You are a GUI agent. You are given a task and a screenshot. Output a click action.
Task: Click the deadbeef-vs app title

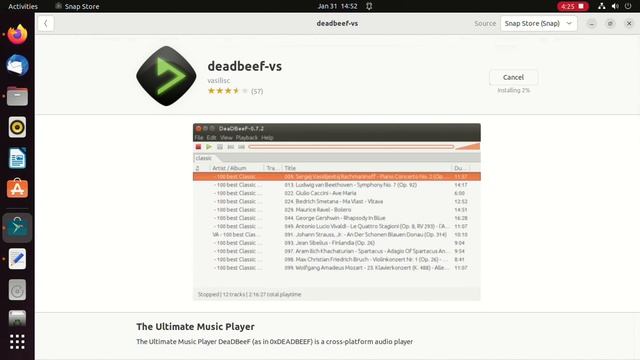244,66
